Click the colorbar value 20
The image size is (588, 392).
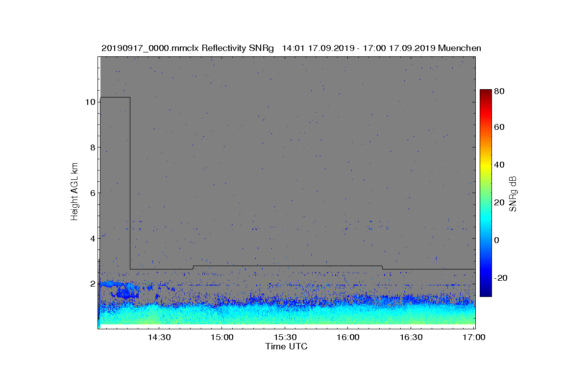coord(500,202)
